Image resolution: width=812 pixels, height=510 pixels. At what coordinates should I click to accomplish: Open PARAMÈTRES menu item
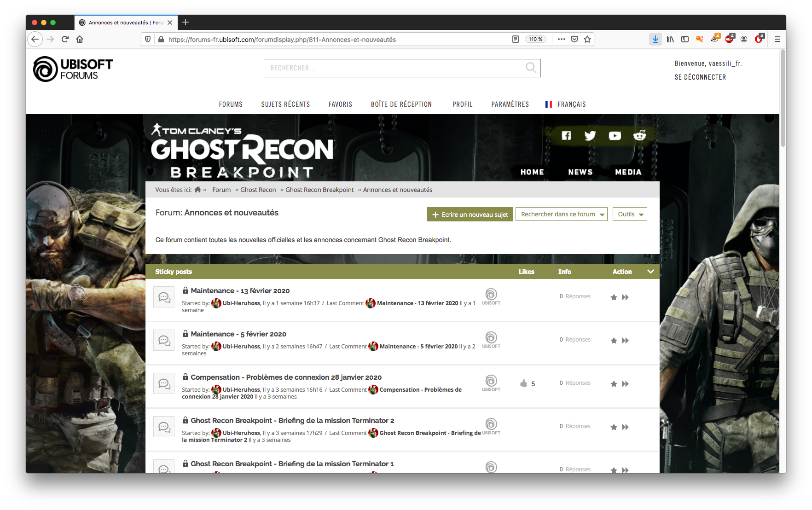click(510, 104)
